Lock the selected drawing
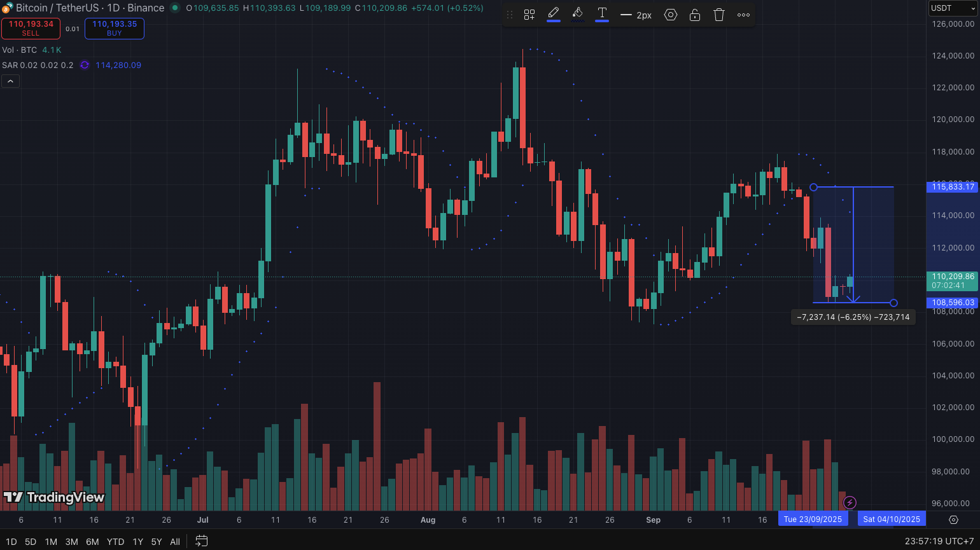Viewport: 980px width, 550px height. [x=695, y=15]
